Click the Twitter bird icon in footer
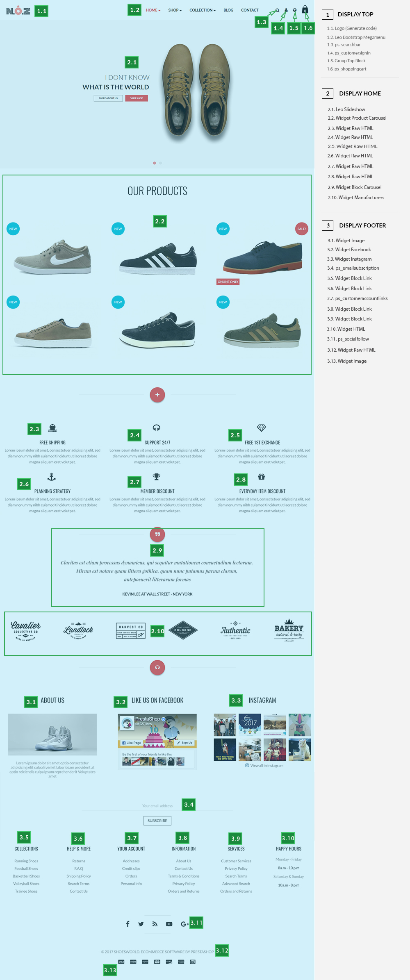Screen dimensions: 410x980 [141, 924]
